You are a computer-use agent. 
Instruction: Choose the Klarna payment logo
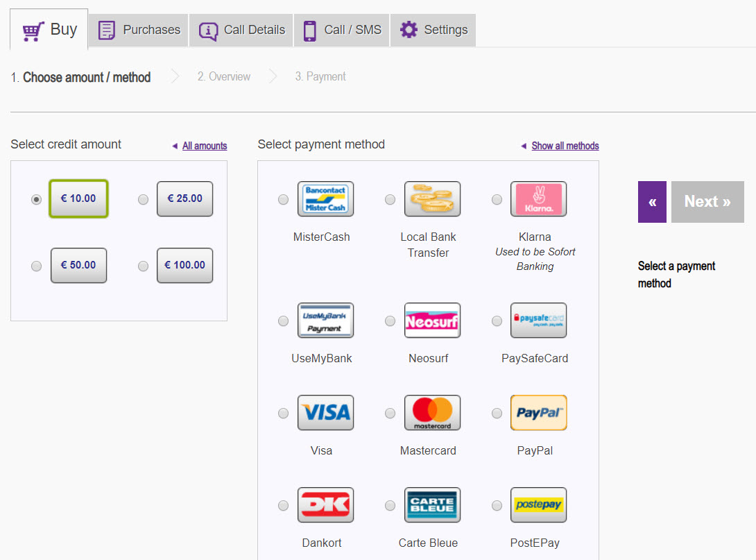(538, 199)
